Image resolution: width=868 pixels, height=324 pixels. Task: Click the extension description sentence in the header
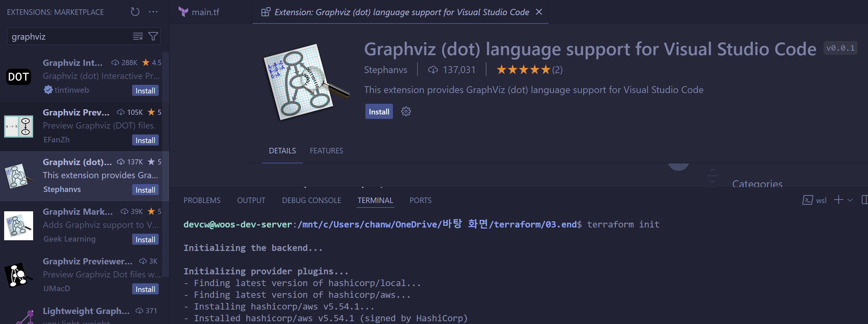(534, 90)
